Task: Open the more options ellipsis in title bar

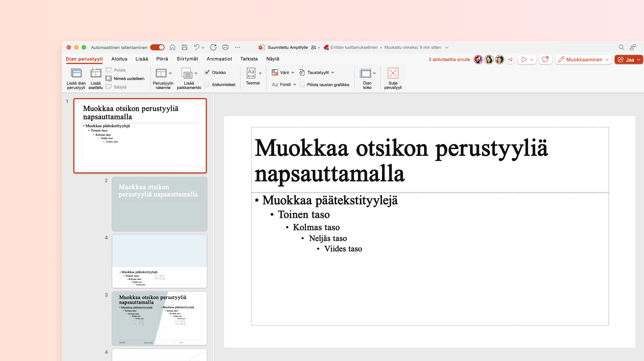Action: 238,47
